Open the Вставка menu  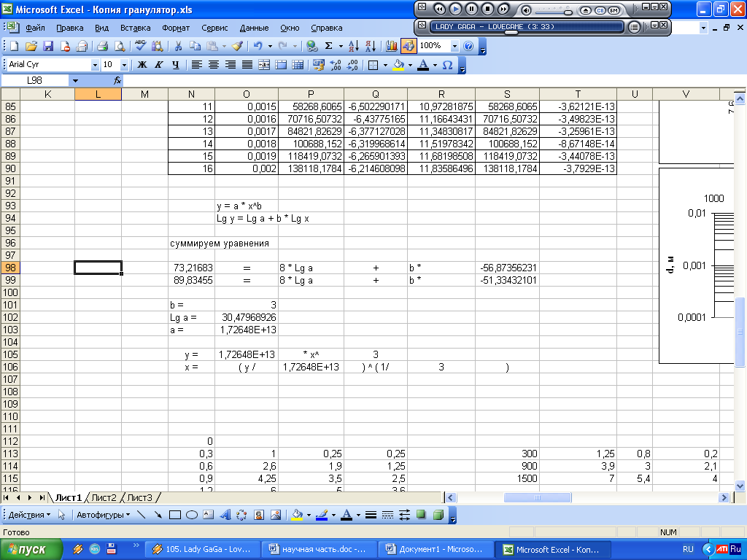(x=135, y=28)
